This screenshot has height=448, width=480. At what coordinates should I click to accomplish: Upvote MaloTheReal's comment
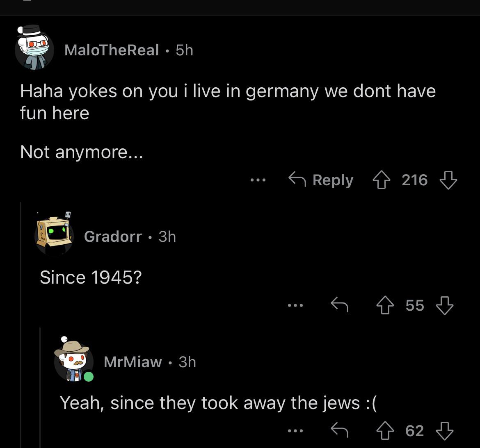pyautogui.click(x=381, y=180)
